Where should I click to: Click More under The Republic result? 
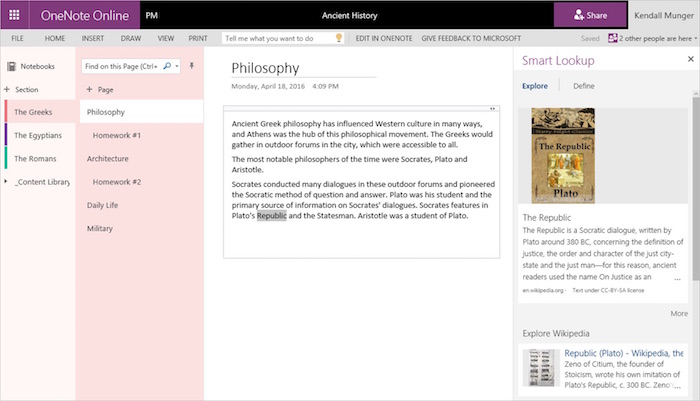click(679, 313)
